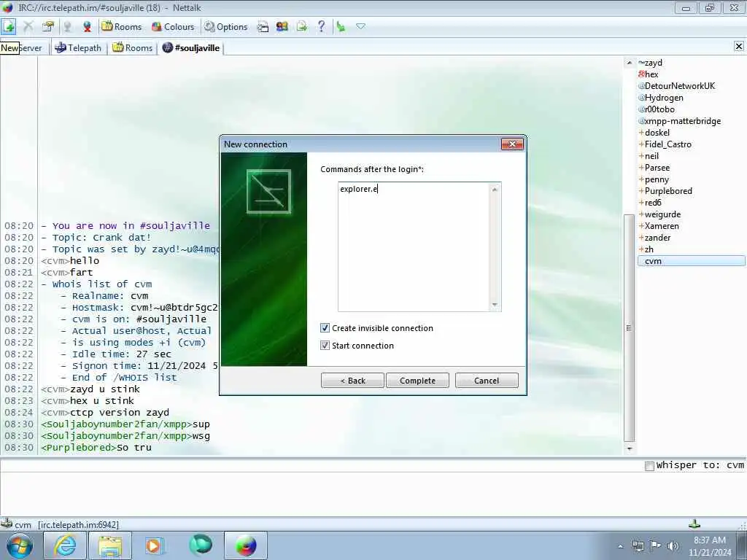Click Complete to finish new connection
747x560 pixels.
tap(417, 381)
